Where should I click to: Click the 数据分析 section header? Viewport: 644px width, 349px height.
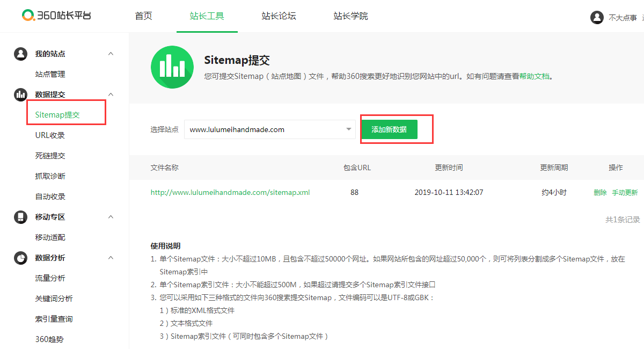tap(50, 258)
